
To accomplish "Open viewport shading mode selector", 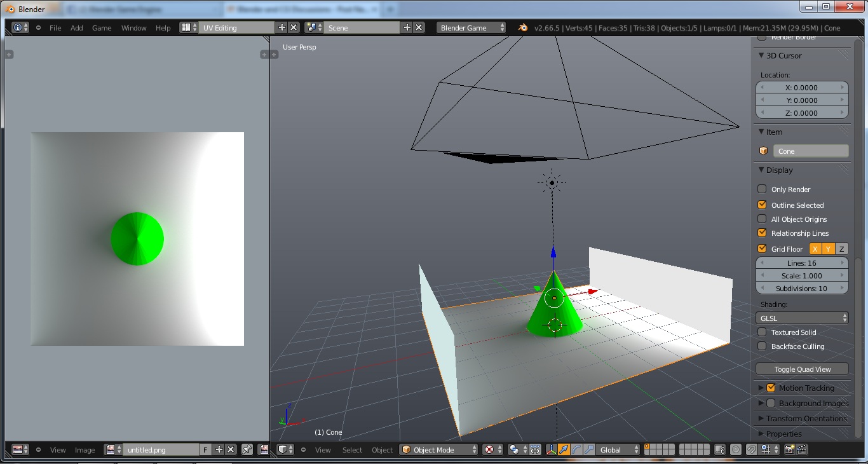I will point(492,449).
